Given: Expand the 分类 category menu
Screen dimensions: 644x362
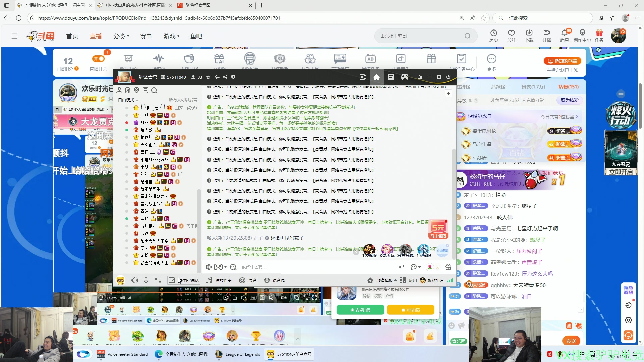Looking at the screenshot, I should tap(121, 36).
